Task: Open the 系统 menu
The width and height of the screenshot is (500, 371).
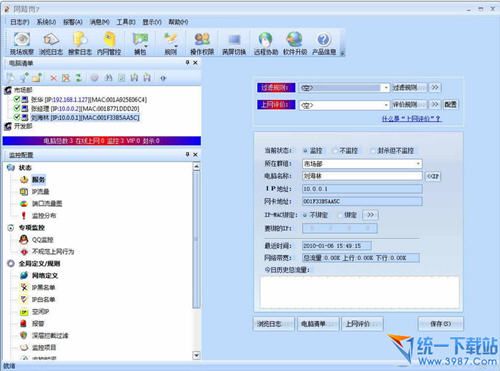Action: pos(46,22)
